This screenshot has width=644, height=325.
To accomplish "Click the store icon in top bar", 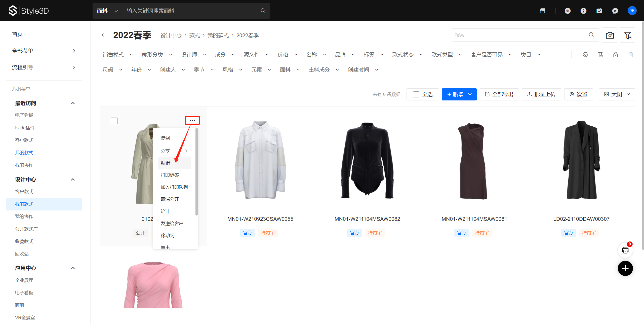I will click(x=543, y=11).
